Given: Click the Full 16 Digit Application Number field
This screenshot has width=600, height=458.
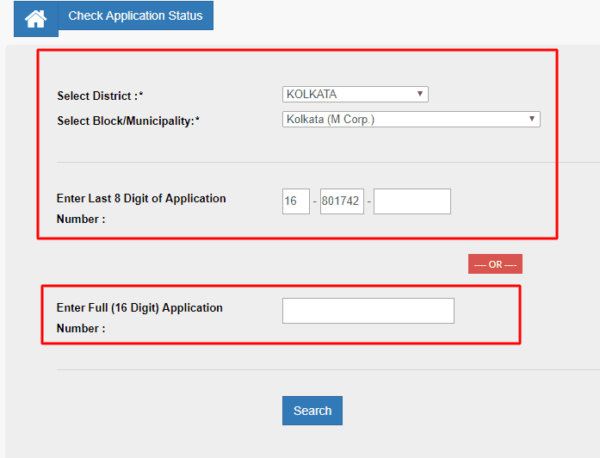Looking at the screenshot, I should click(368, 311).
